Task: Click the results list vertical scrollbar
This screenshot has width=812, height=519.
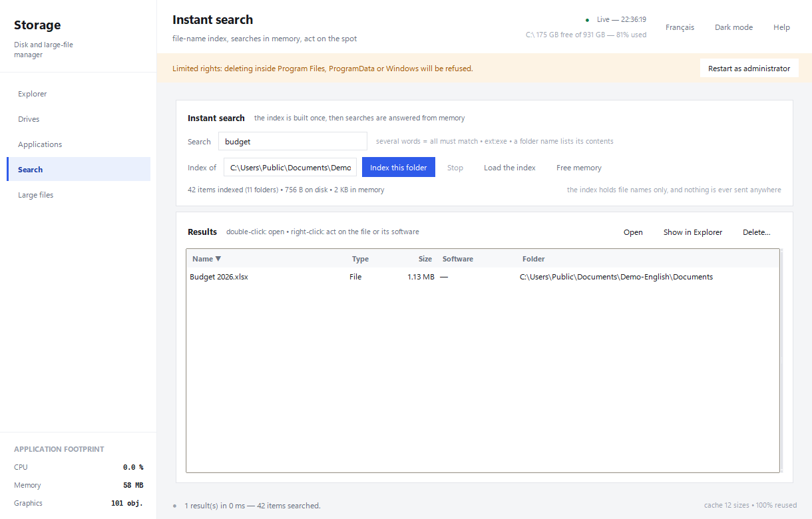Action: point(781,361)
